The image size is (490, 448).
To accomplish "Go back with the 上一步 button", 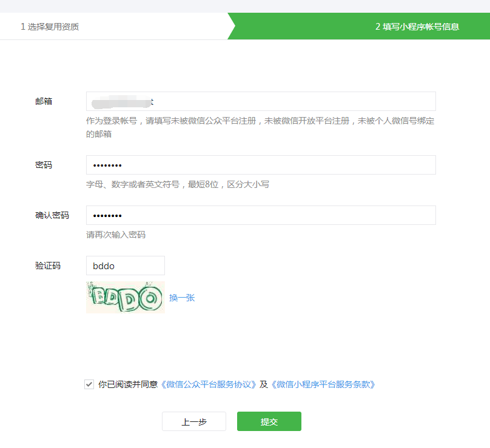I will (194, 422).
